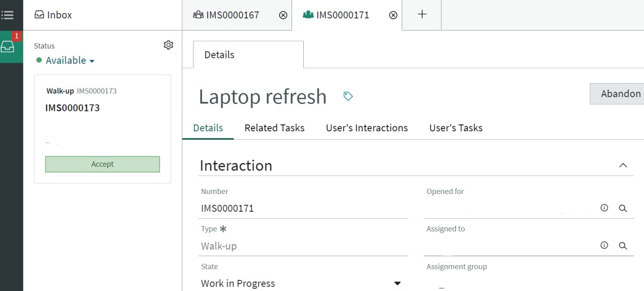Open the Available status dropdown
Image resolution: width=644 pixels, height=291 pixels.
click(65, 61)
